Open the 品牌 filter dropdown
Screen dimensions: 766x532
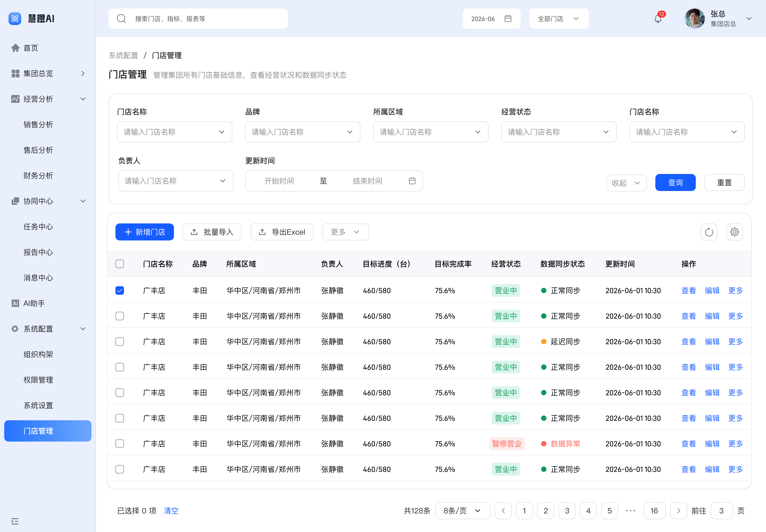(x=303, y=132)
